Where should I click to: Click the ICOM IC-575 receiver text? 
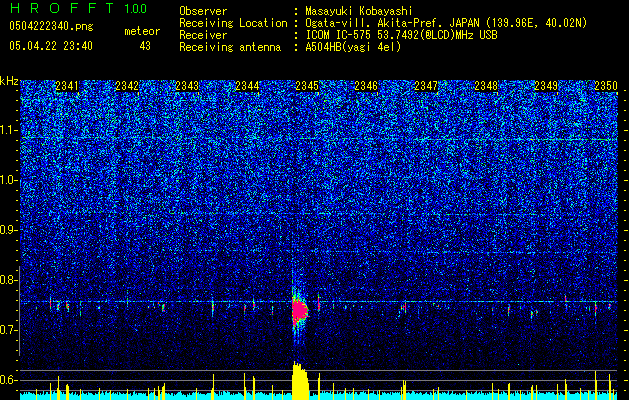point(401,35)
